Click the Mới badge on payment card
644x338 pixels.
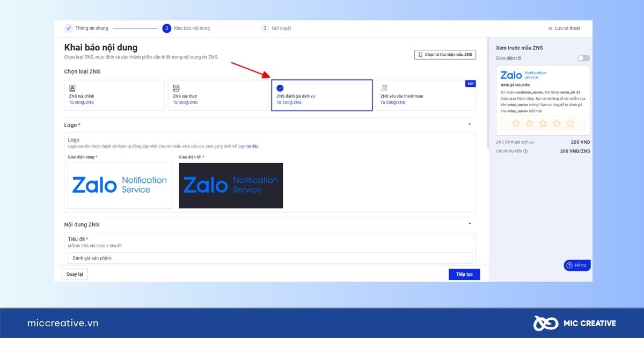pos(471,84)
